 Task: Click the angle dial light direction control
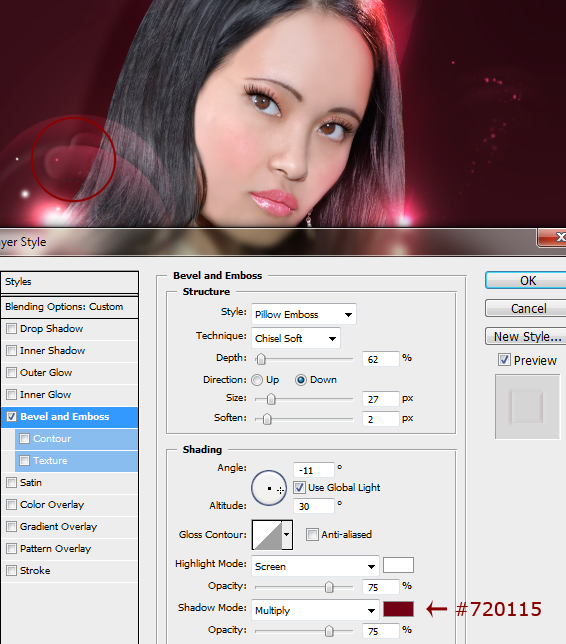pyautogui.click(x=269, y=488)
